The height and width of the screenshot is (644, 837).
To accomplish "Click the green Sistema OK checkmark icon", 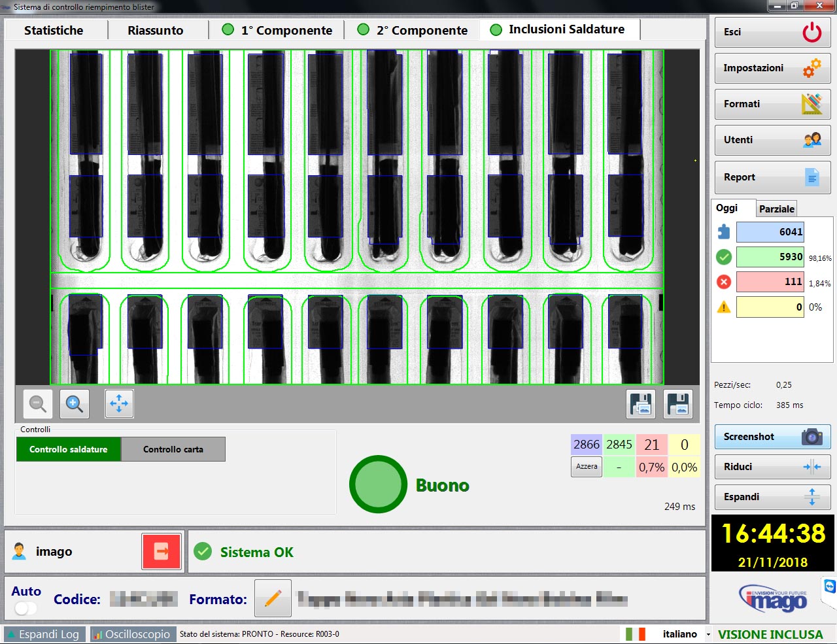I will pyautogui.click(x=203, y=552).
